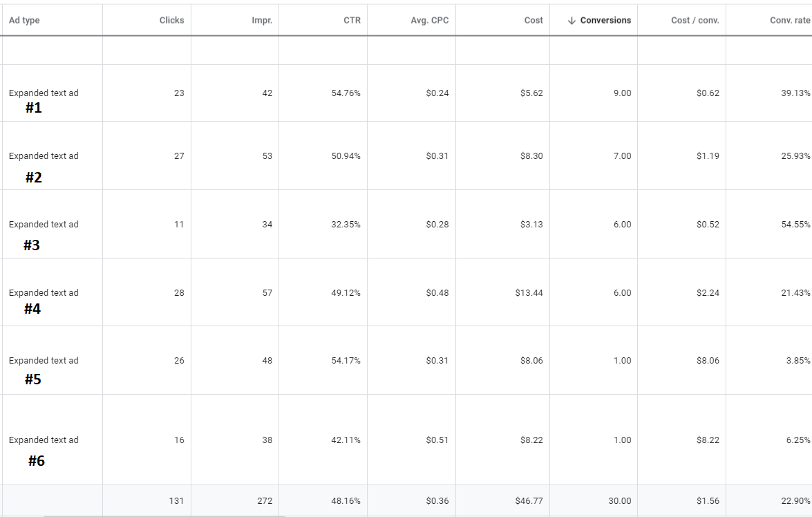
Task: Click the Cost column header
Action: [x=534, y=20]
